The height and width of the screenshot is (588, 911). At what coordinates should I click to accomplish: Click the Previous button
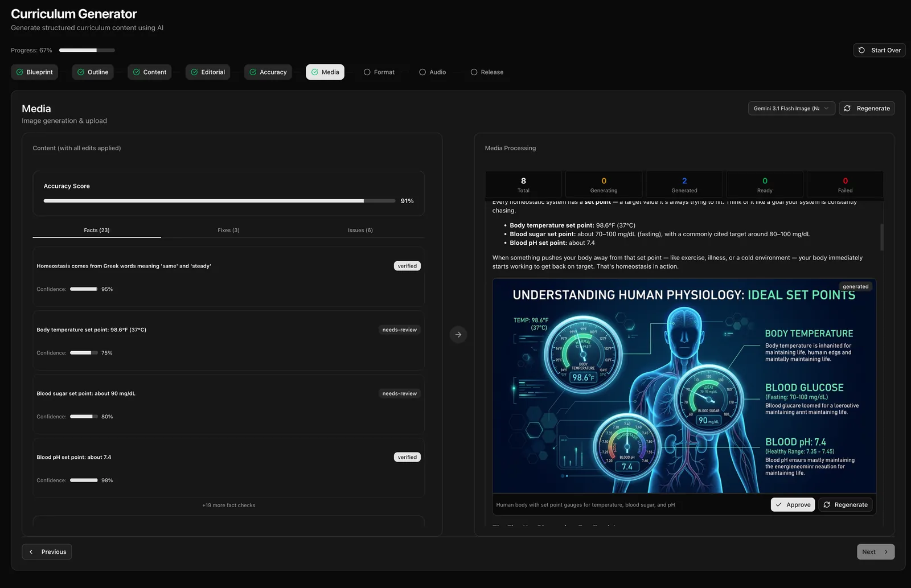47,552
